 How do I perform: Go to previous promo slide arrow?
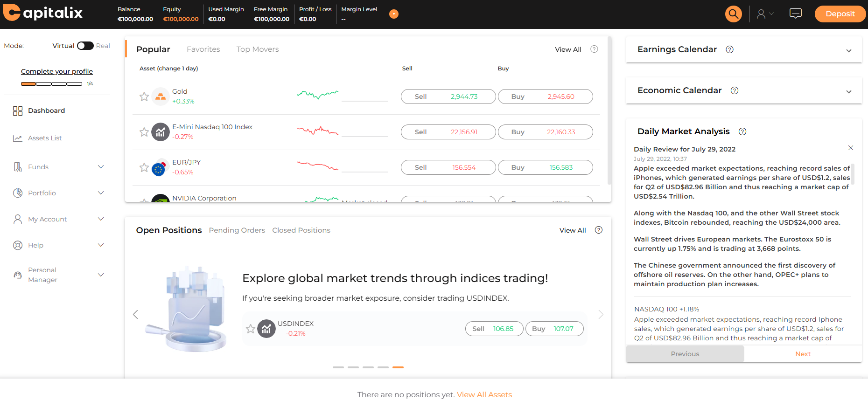[x=136, y=315]
